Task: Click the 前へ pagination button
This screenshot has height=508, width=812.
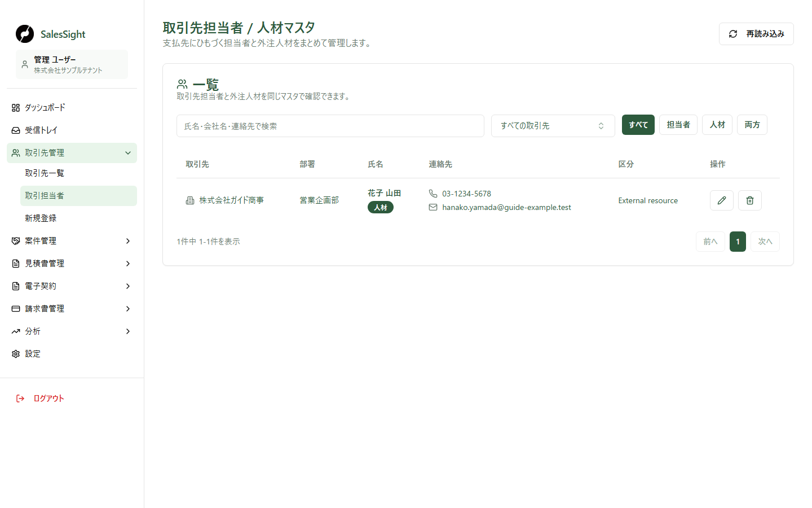Action: click(x=710, y=242)
